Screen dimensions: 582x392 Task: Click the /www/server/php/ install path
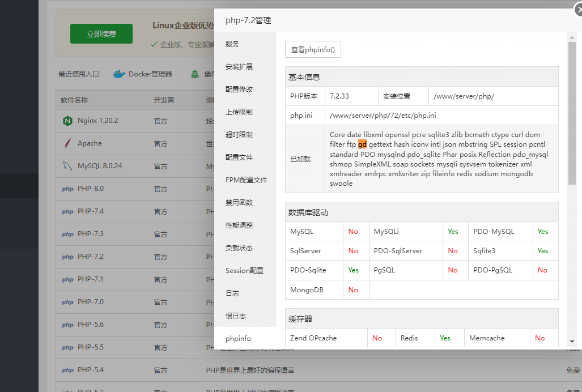pyautogui.click(x=464, y=96)
